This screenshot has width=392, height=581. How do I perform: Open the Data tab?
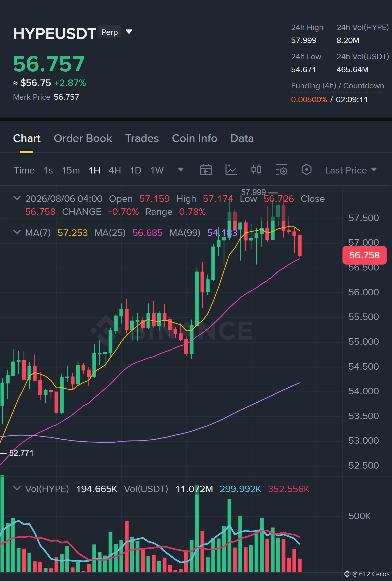242,138
